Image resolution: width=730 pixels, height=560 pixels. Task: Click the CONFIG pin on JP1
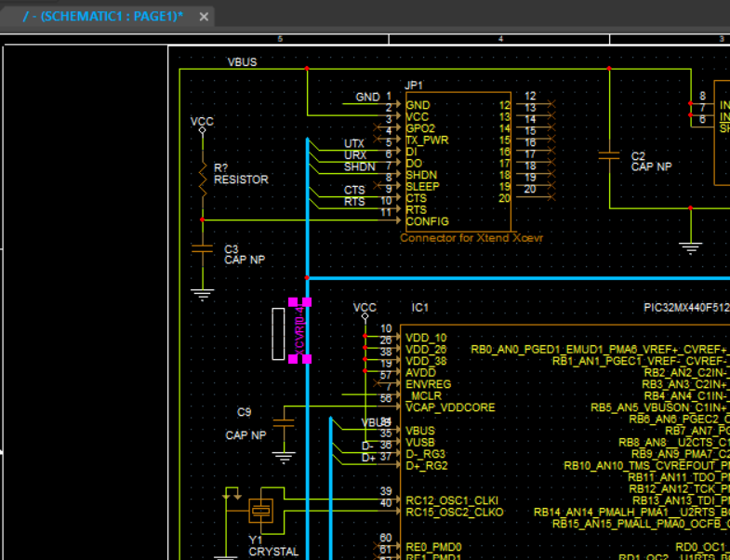(x=427, y=221)
